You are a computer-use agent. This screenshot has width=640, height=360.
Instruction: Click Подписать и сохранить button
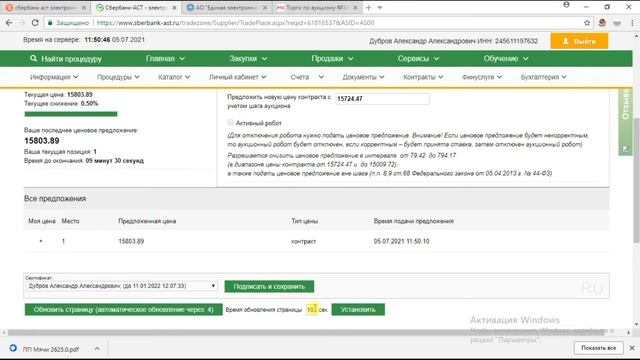tap(269, 287)
